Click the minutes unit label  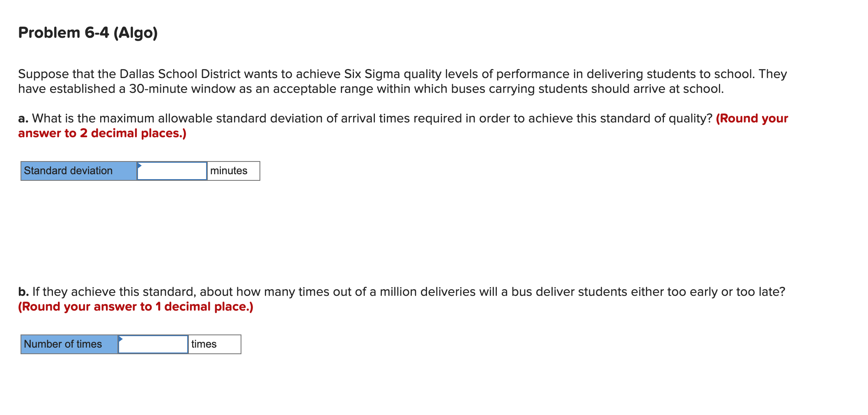coord(229,171)
